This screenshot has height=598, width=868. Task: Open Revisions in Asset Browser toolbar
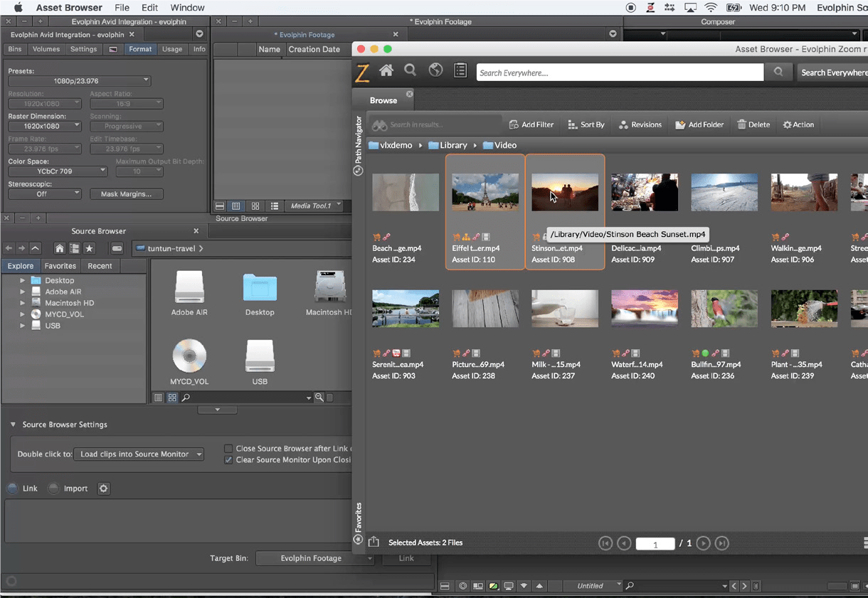tap(640, 124)
